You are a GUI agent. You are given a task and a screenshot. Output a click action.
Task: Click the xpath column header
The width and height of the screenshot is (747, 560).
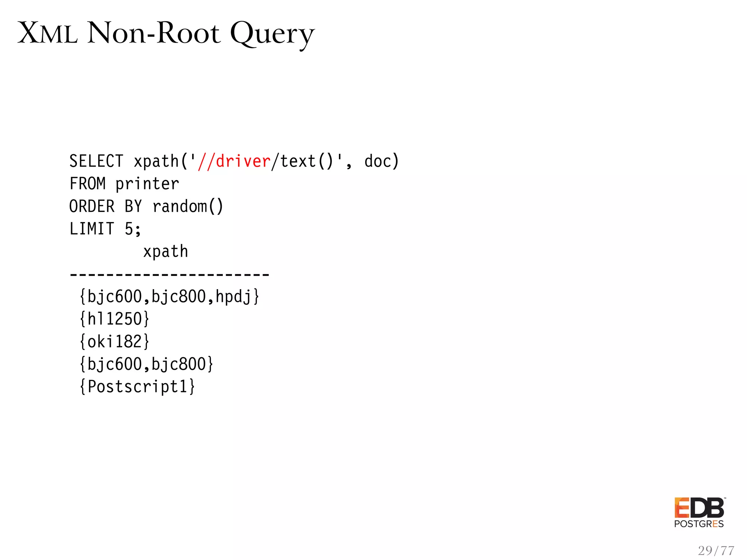(x=166, y=252)
